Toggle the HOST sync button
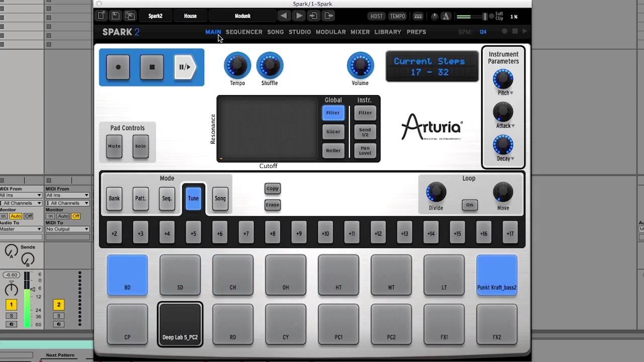Viewport: 644px width, 362px height. [x=376, y=16]
